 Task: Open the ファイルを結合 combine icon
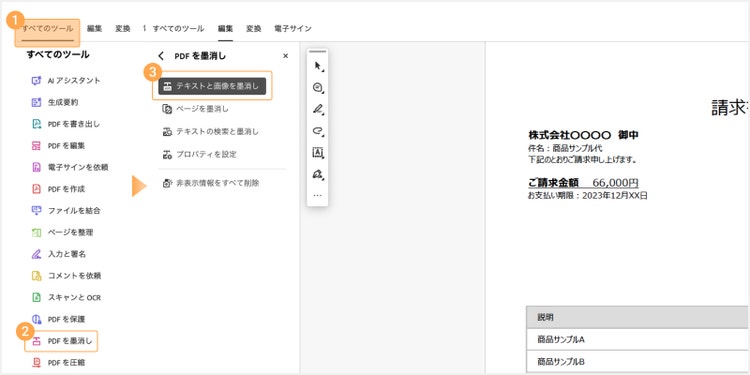coord(36,210)
